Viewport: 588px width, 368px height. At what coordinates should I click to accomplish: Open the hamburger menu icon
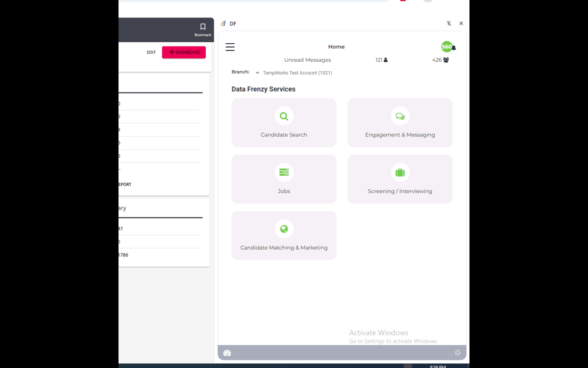[230, 47]
